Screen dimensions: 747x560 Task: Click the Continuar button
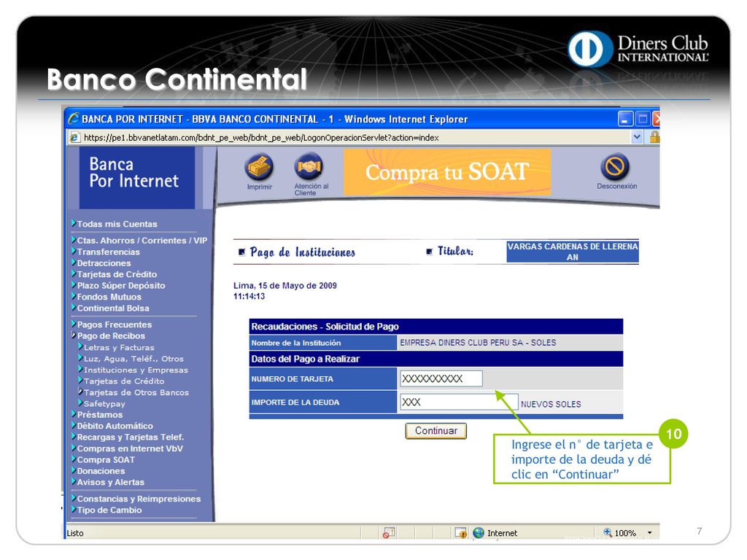click(x=436, y=431)
